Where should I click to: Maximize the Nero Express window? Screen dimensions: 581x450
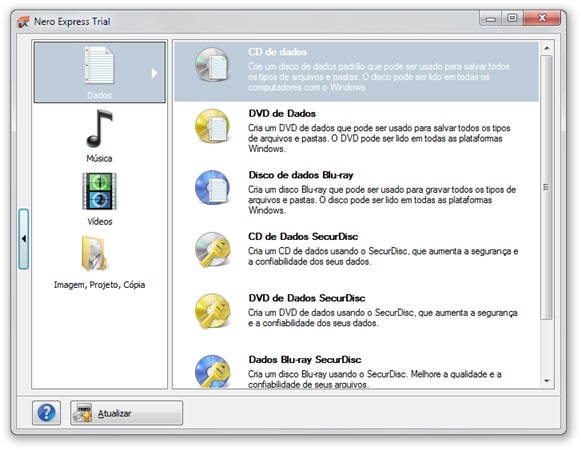512,18
